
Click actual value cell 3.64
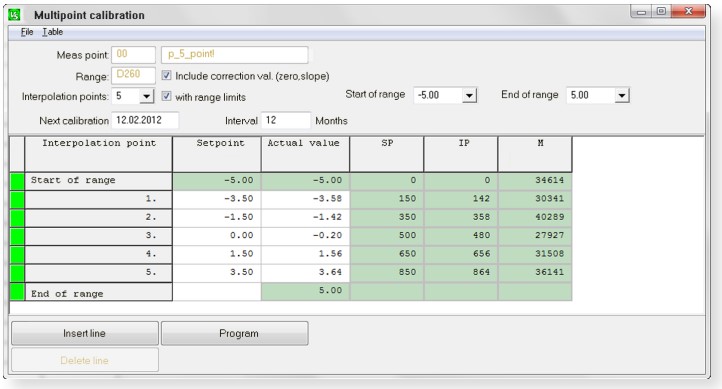(x=305, y=273)
